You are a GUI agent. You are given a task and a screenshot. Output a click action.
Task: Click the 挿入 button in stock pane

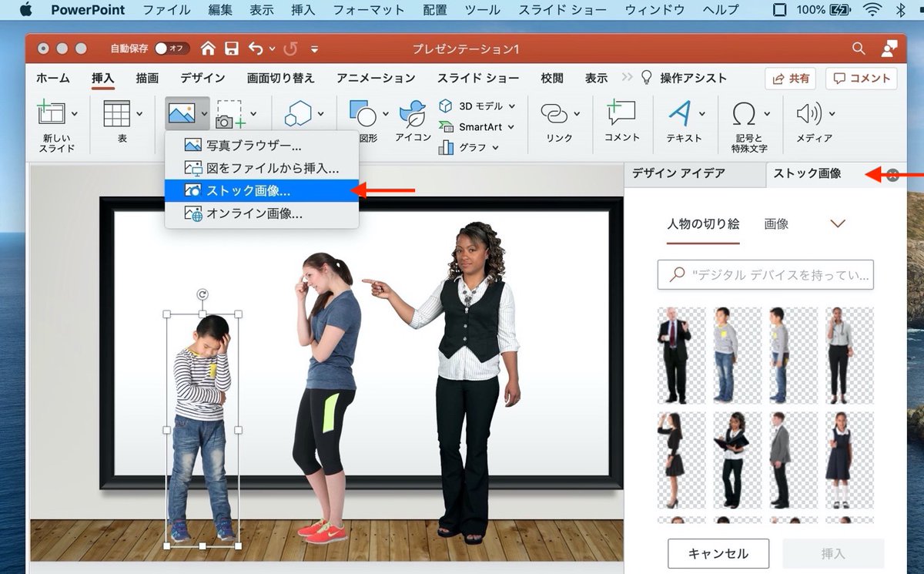pyautogui.click(x=833, y=553)
